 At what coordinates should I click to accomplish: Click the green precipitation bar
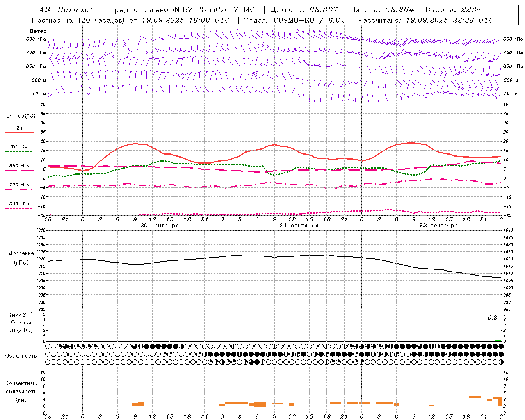(x=498, y=340)
